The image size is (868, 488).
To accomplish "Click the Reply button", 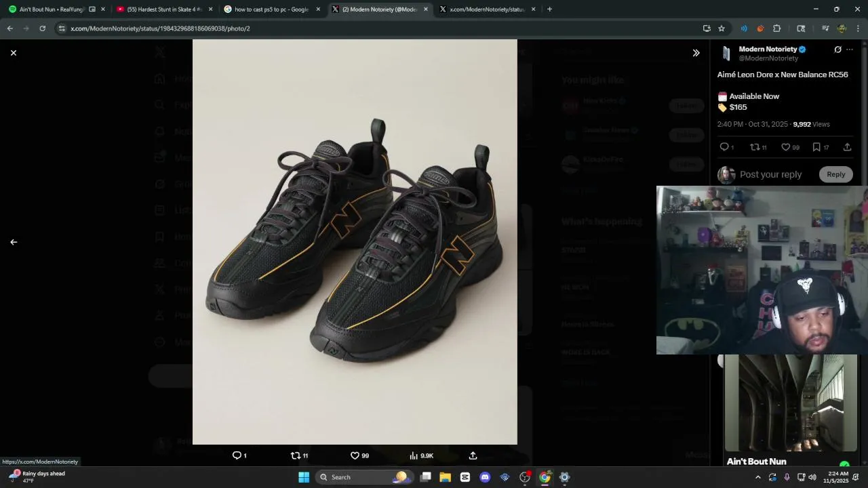I will [x=835, y=174].
